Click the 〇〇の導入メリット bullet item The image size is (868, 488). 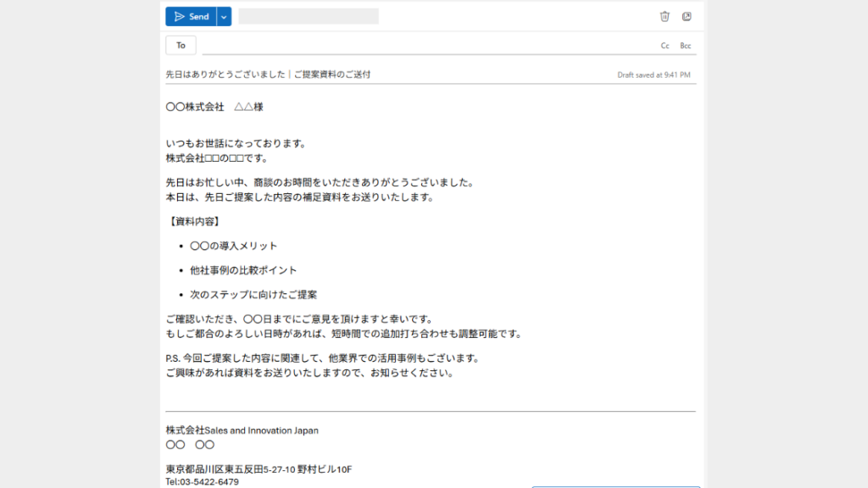click(x=233, y=246)
